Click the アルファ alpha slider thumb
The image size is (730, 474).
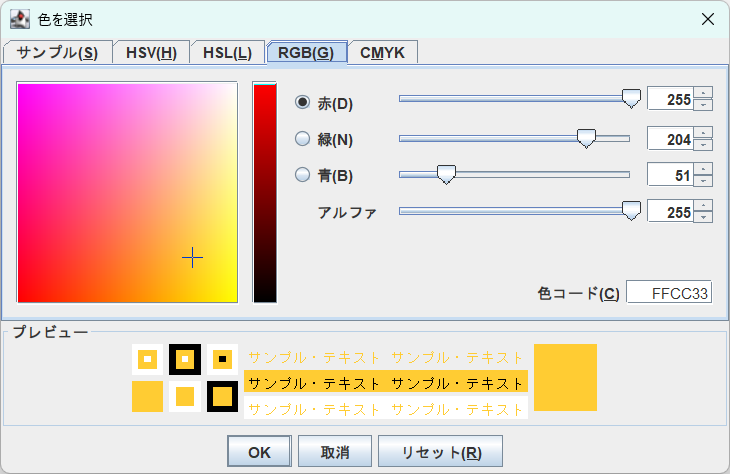(631, 211)
